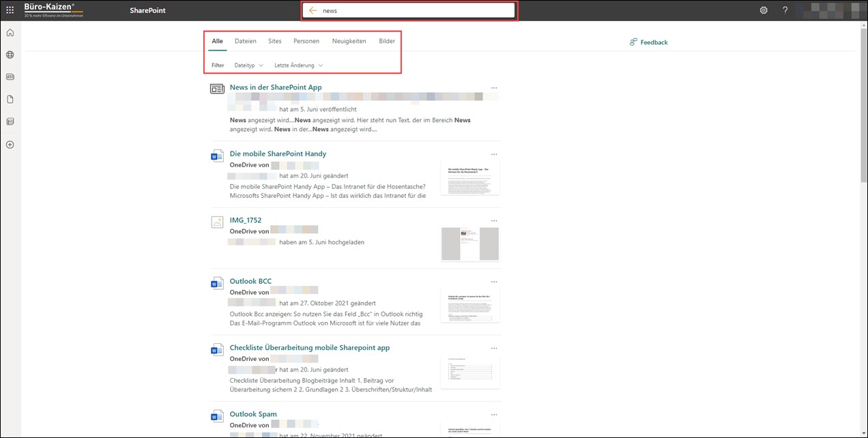Click text 'hat am 5. Juni veröffentlicht'
The image size is (868, 438).
[318, 109]
